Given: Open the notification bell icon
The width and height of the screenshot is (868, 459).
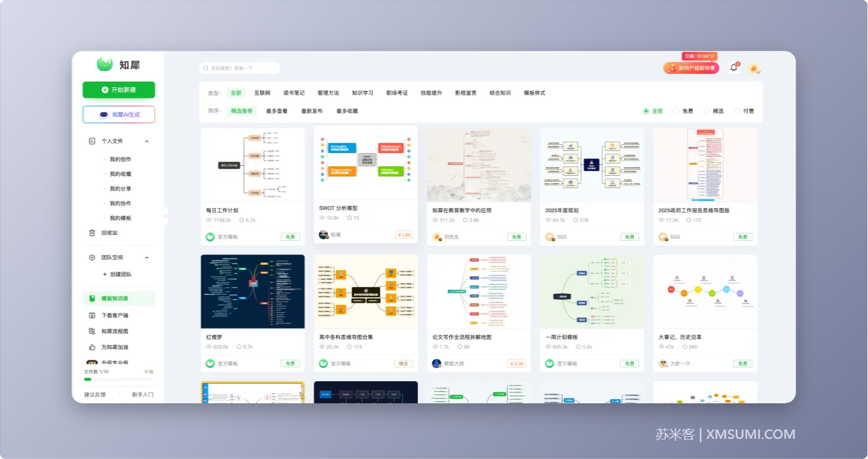Looking at the screenshot, I should [733, 68].
